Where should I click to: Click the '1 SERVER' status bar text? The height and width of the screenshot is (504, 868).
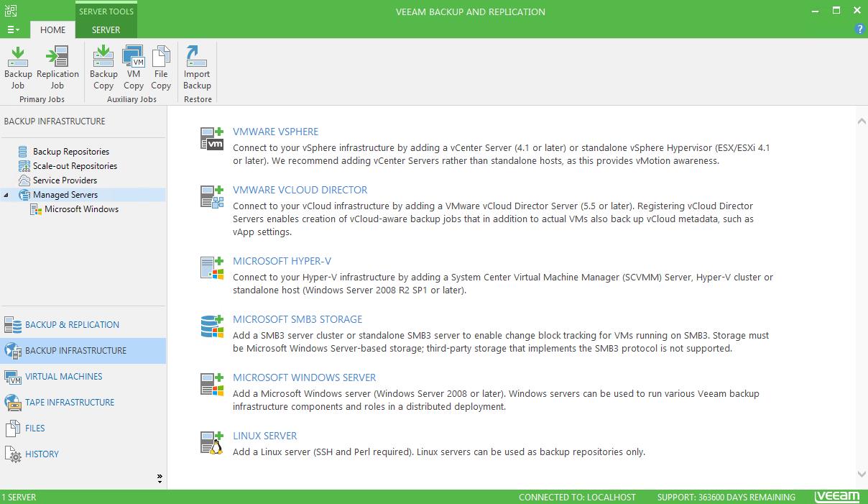tap(19, 498)
